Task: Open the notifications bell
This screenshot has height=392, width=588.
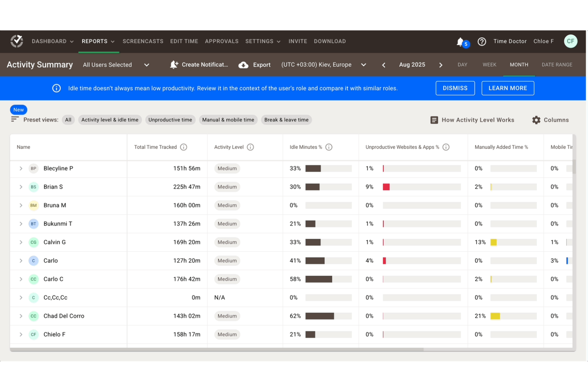Action: pyautogui.click(x=461, y=41)
